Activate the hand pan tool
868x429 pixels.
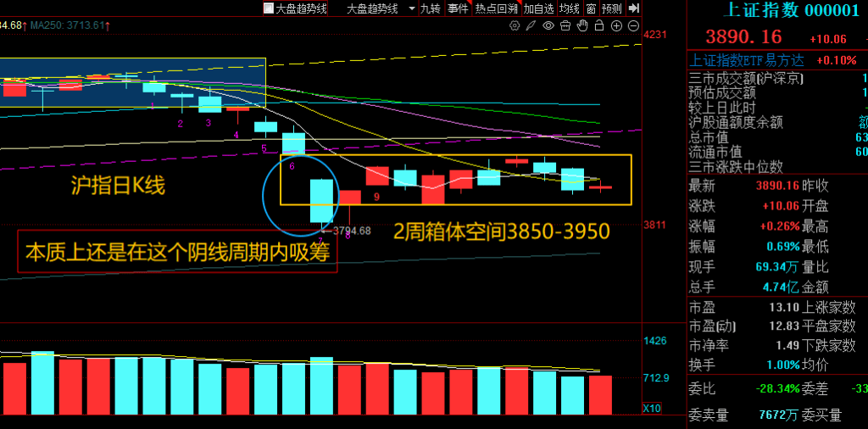click(583, 26)
